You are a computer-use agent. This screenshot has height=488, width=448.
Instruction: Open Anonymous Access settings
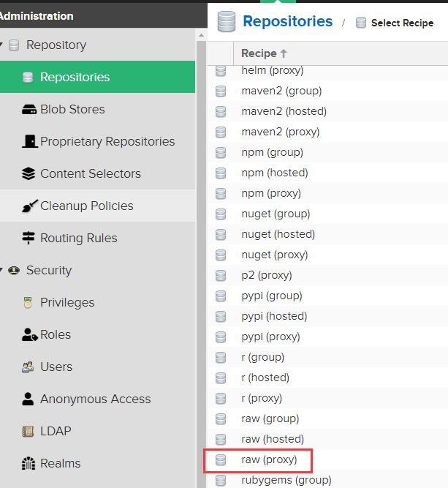pos(95,399)
